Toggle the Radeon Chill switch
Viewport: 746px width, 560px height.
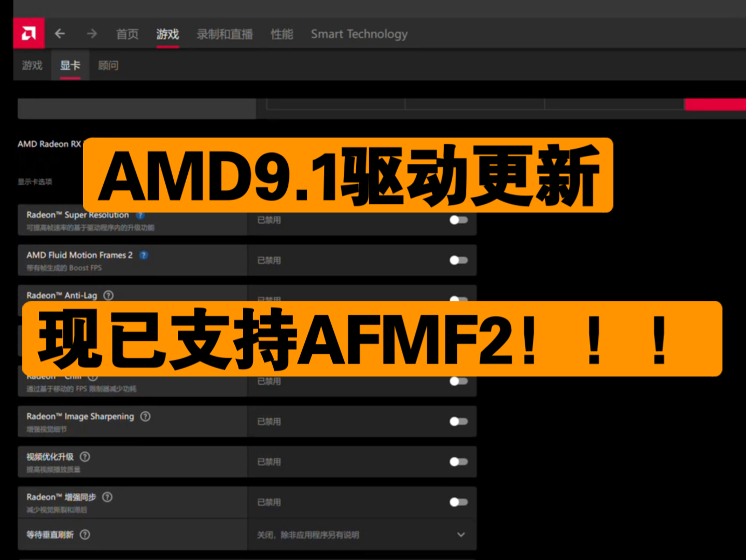pos(459,381)
